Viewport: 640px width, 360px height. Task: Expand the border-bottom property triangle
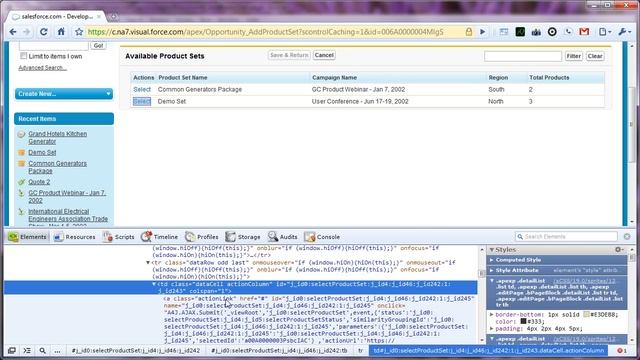[492, 315]
